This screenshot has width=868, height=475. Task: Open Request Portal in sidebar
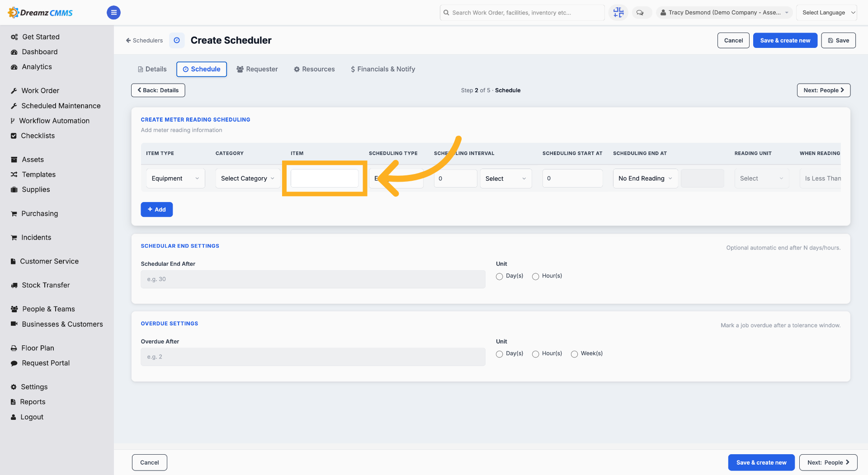pos(46,363)
